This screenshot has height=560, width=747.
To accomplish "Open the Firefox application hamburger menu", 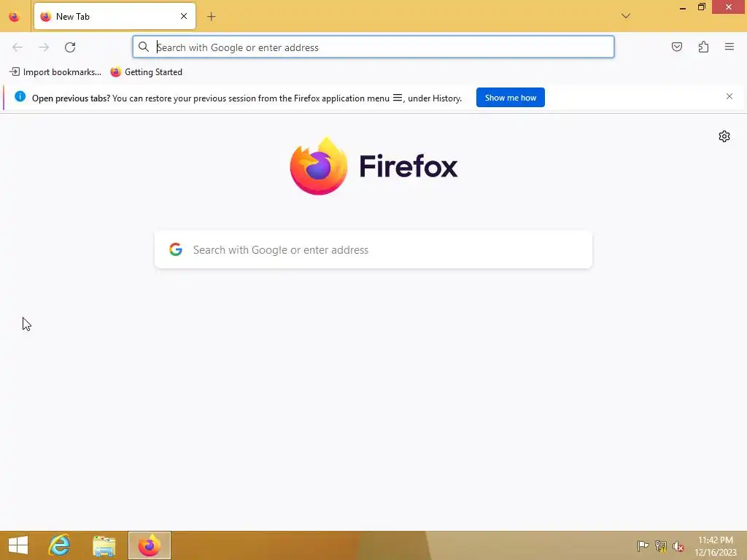I will [729, 47].
